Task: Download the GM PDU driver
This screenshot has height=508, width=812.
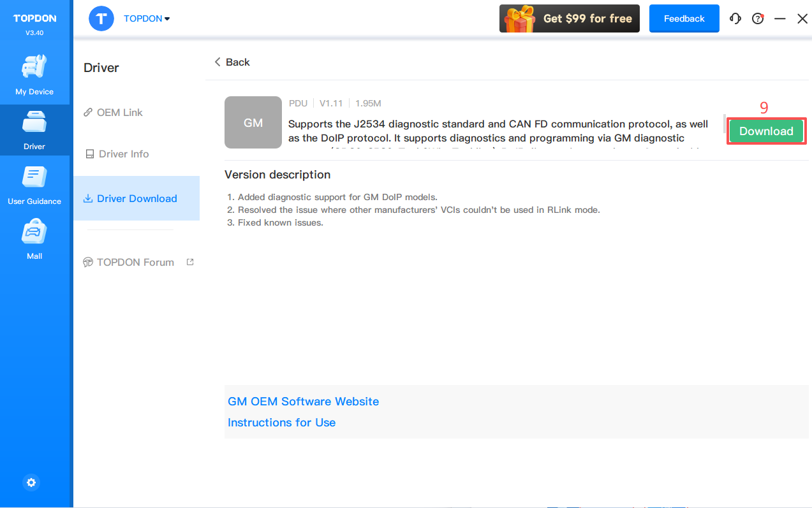Action: pos(766,131)
